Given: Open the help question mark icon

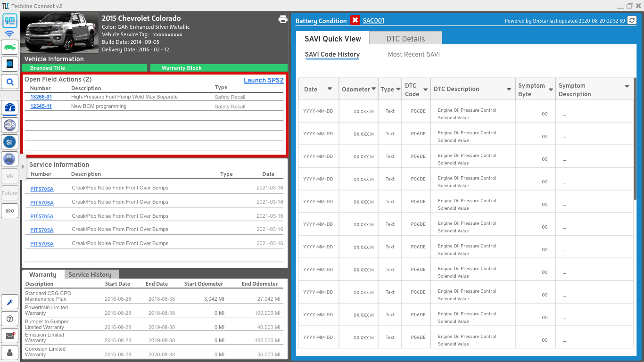Looking at the screenshot, I should click(x=10, y=318).
